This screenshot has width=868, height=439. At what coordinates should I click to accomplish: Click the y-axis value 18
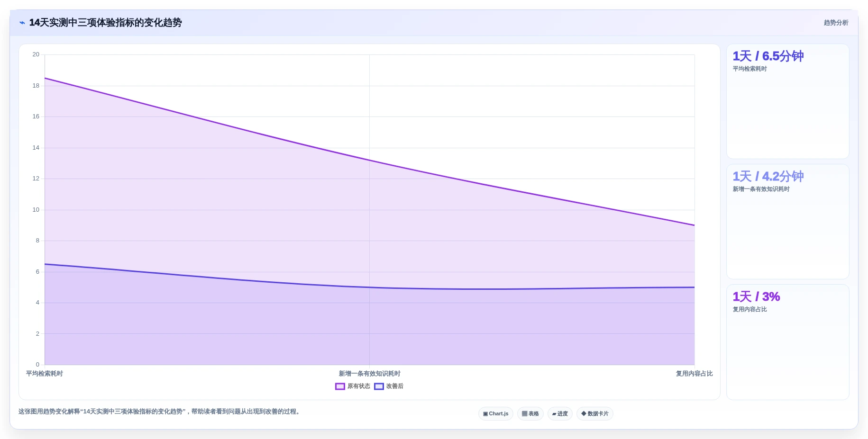(x=36, y=86)
